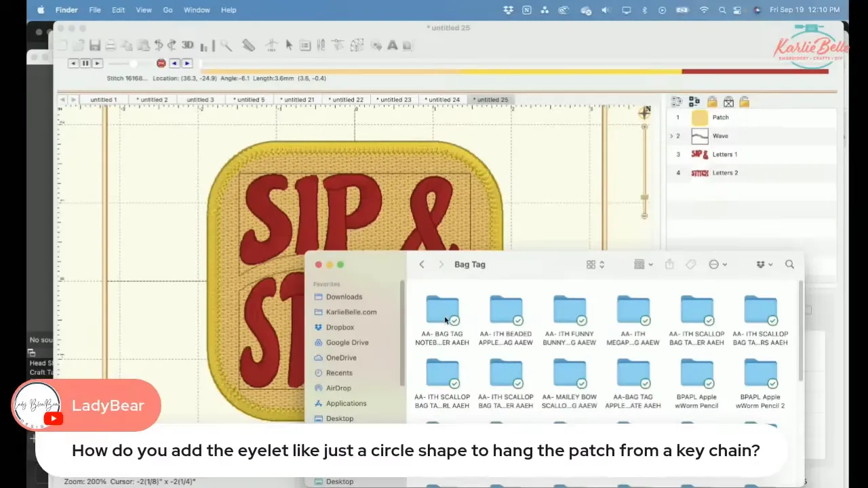Viewport: 868px width, 488px height.
Task: Click the stitch progress color bar
Action: click(514, 70)
